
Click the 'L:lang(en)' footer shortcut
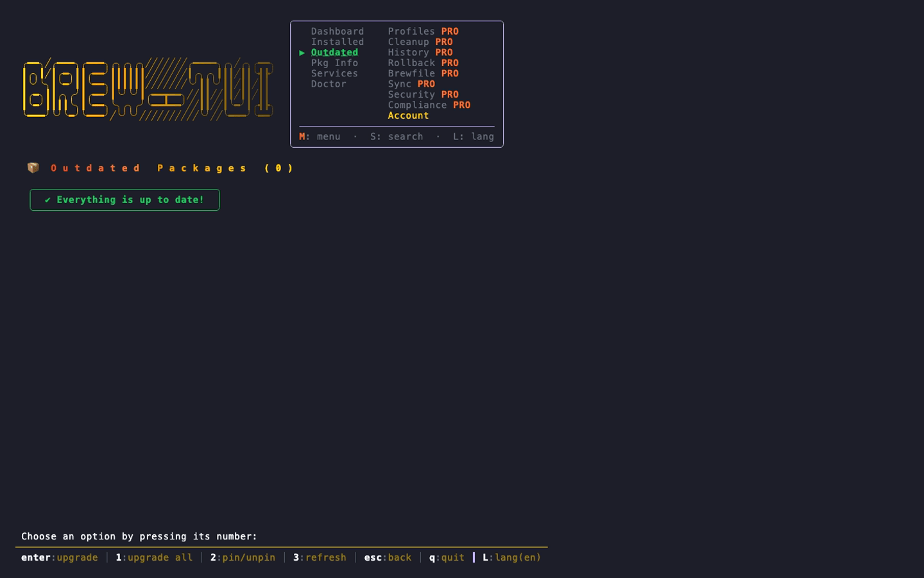coord(512,557)
